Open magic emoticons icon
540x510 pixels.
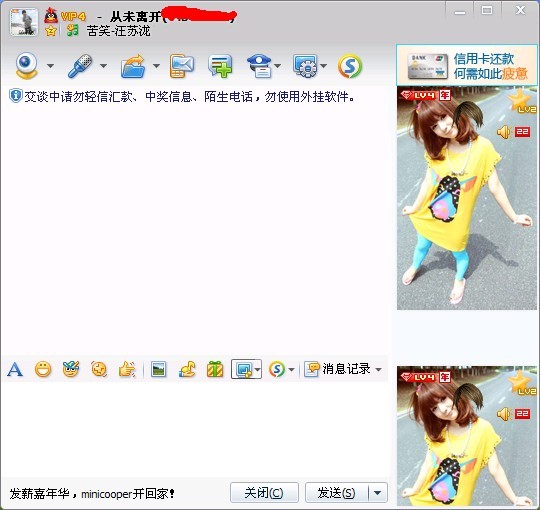[x=71, y=369]
